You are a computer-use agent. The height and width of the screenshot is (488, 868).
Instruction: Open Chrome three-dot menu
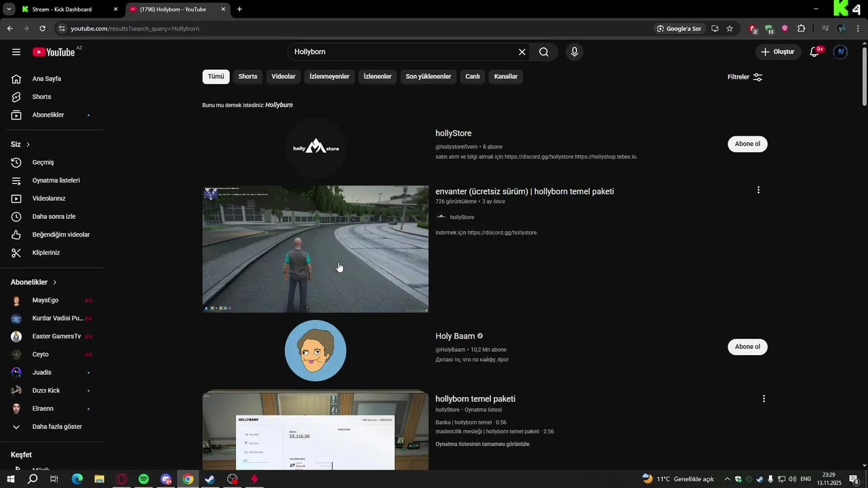coord(859,28)
